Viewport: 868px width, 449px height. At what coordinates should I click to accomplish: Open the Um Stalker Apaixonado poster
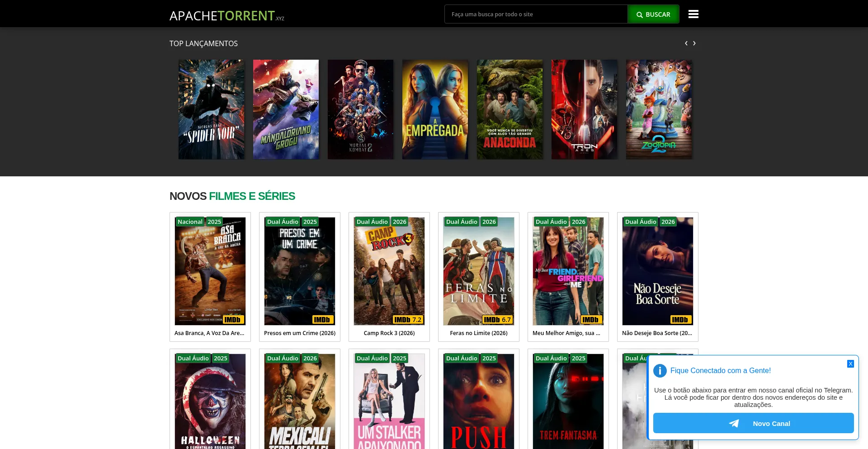pyautogui.click(x=389, y=402)
